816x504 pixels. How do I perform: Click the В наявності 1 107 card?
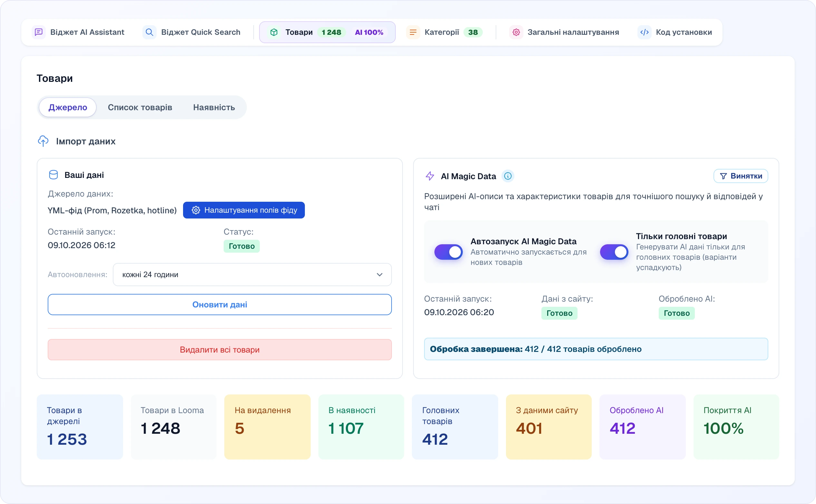point(361,427)
